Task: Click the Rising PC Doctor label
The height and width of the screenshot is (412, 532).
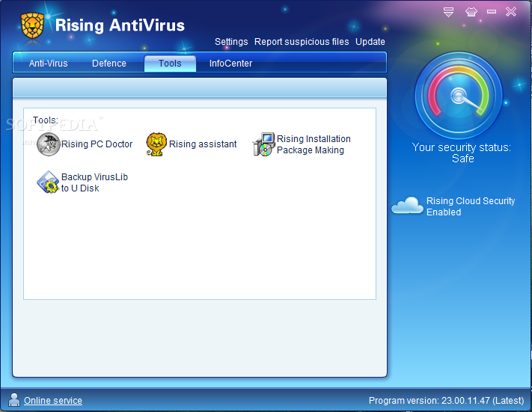Action: tap(97, 144)
